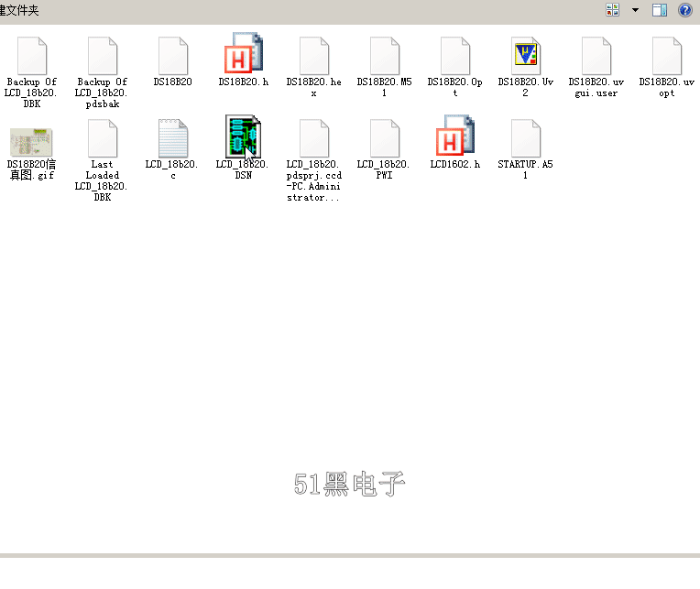The width and height of the screenshot is (700, 589).
Task: Select the DS18B20.hex file icon
Action: click(x=314, y=56)
